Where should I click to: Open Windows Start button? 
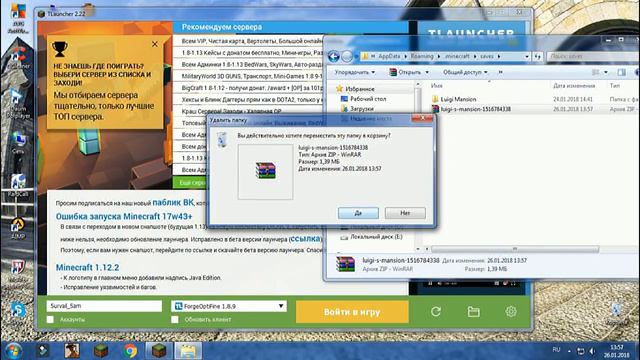pyautogui.click(x=13, y=351)
